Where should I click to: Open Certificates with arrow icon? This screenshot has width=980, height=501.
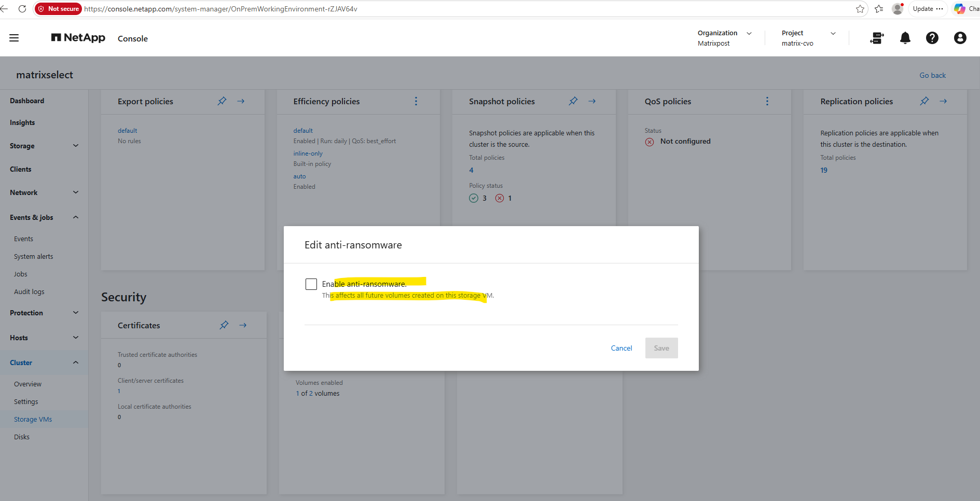[x=243, y=325]
